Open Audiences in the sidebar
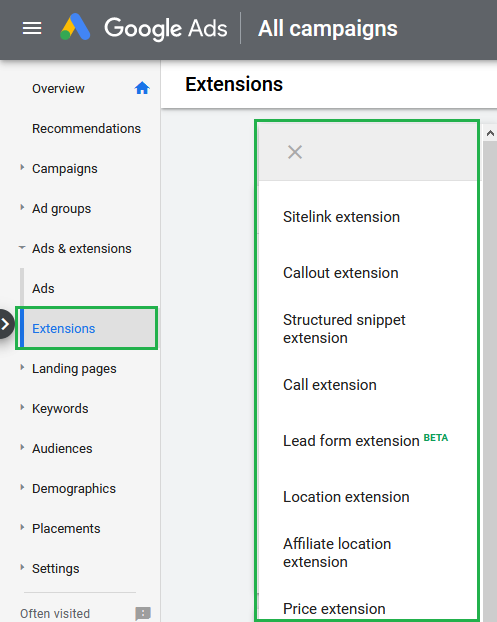 coord(62,449)
